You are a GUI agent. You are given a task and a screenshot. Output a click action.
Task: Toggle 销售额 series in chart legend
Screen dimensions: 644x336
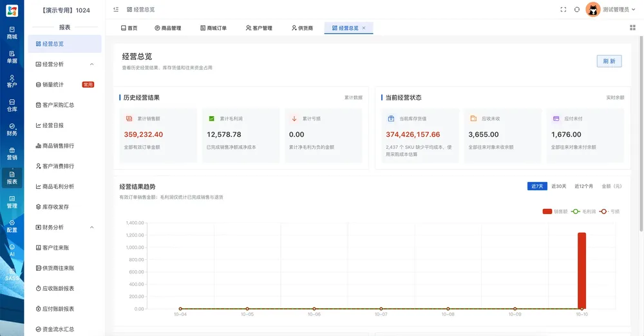555,212
